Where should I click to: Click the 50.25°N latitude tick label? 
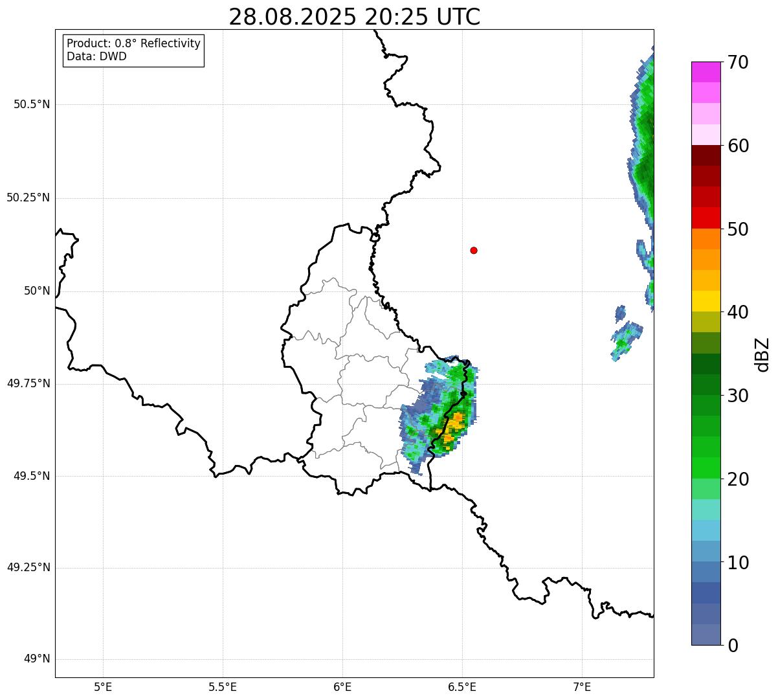pos(28,198)
